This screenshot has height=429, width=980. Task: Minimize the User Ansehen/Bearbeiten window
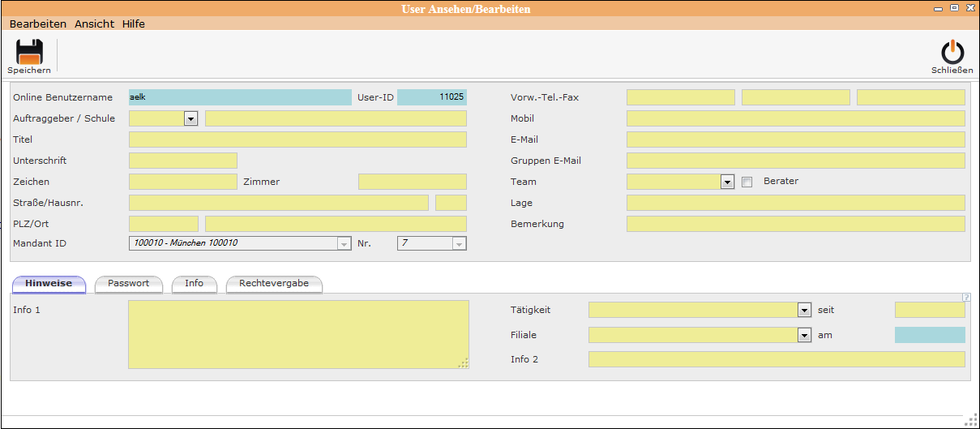pyautogui.click(x=939, y=8)
